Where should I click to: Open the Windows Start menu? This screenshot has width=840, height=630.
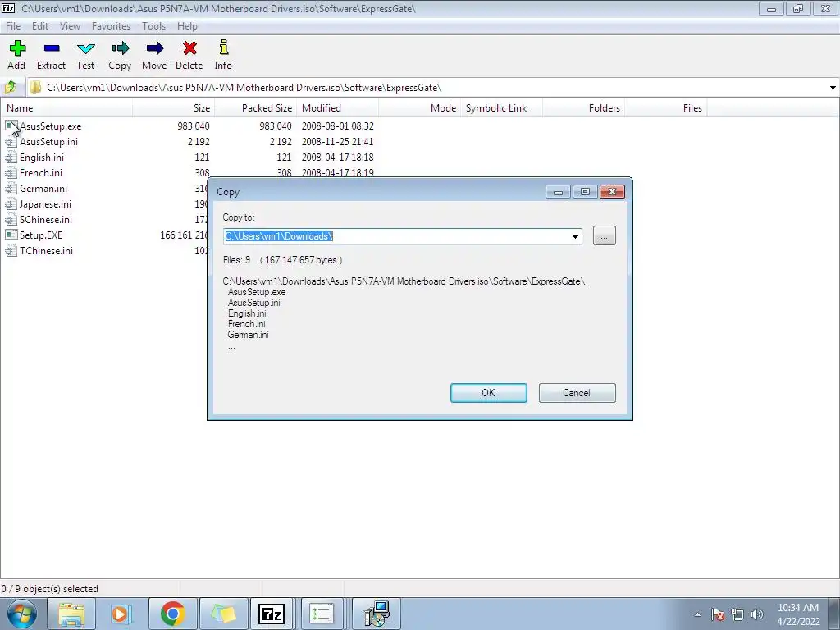[22, 614]
